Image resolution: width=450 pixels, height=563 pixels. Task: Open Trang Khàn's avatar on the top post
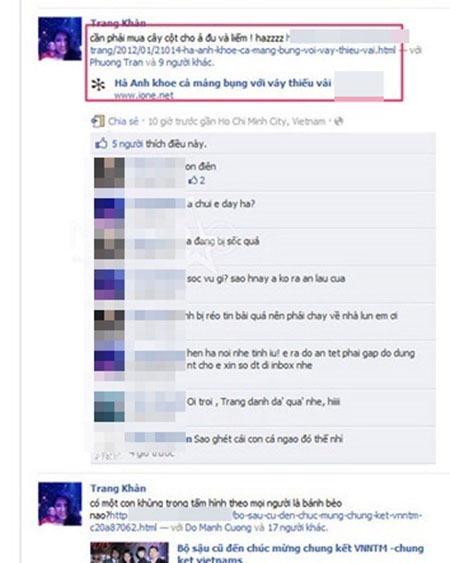pos(60,39)
